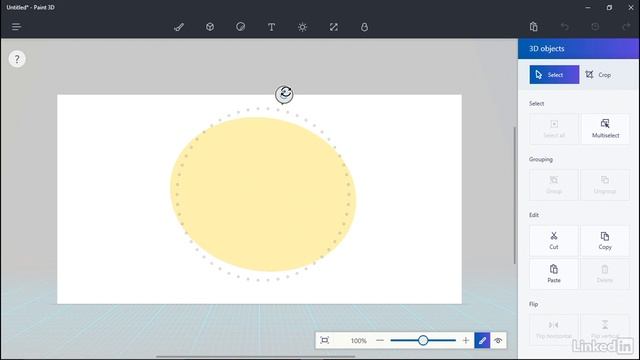
Task: Click Flip horizontal
Action: point(554,330)
